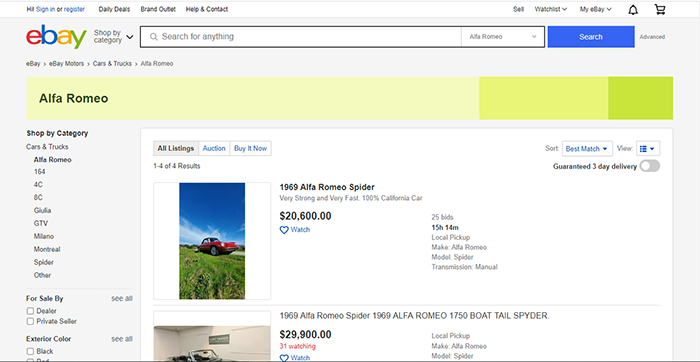Expand the Shop by category dropdown
Viewport: 700px width, 362px height.
coord(113,37)
